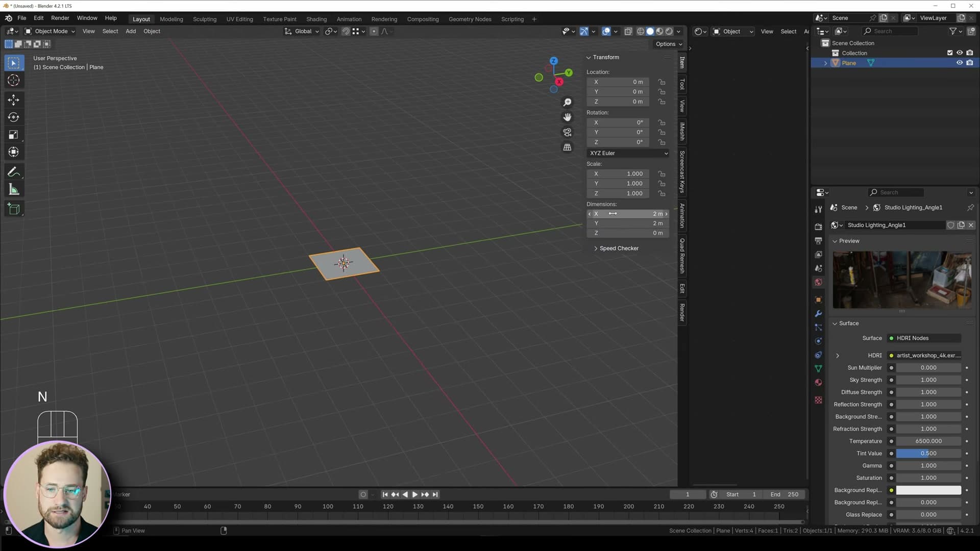The height and width of the screenshot is (551, 980).
Task: Activate the Transform tool
Action: (14, 152)
